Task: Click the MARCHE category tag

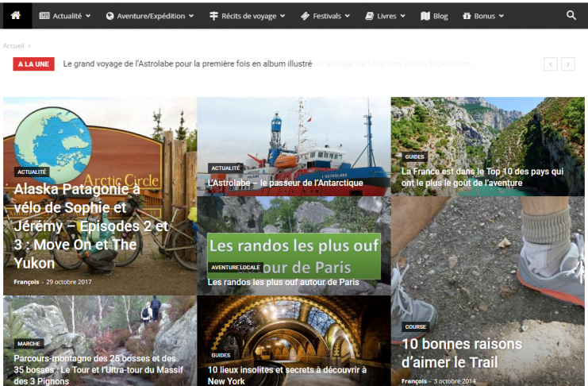Action: [x=29, y=344]
